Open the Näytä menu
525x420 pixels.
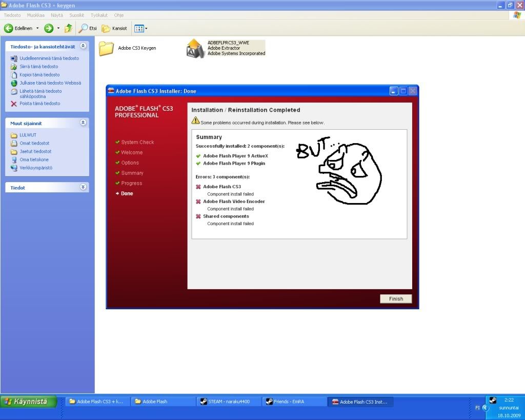point(56,15)
